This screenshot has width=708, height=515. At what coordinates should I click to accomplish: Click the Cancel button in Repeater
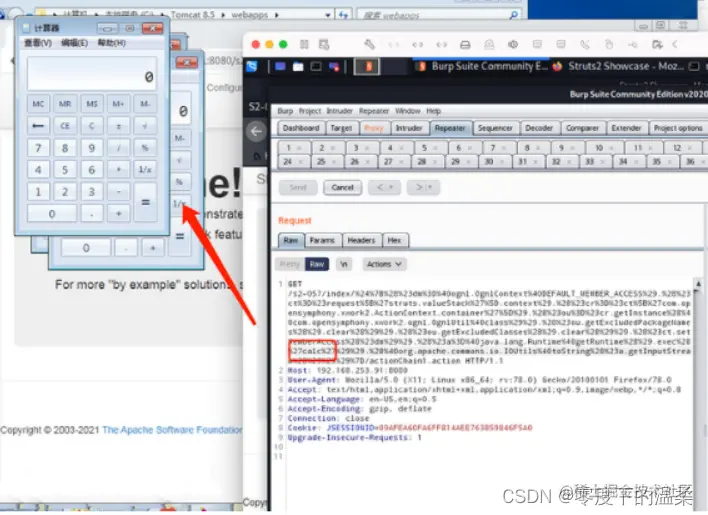pos(342,187)
